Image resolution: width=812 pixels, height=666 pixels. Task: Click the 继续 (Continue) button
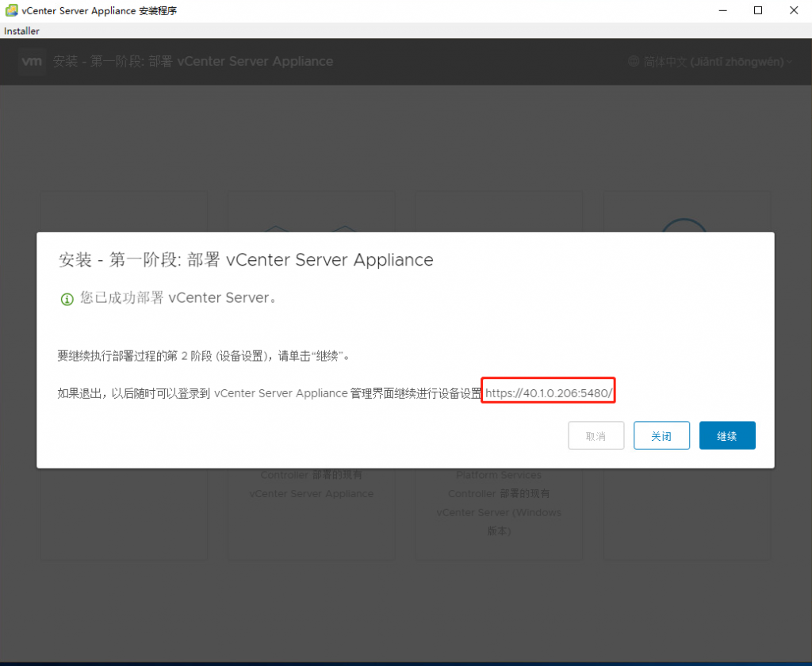727,435
